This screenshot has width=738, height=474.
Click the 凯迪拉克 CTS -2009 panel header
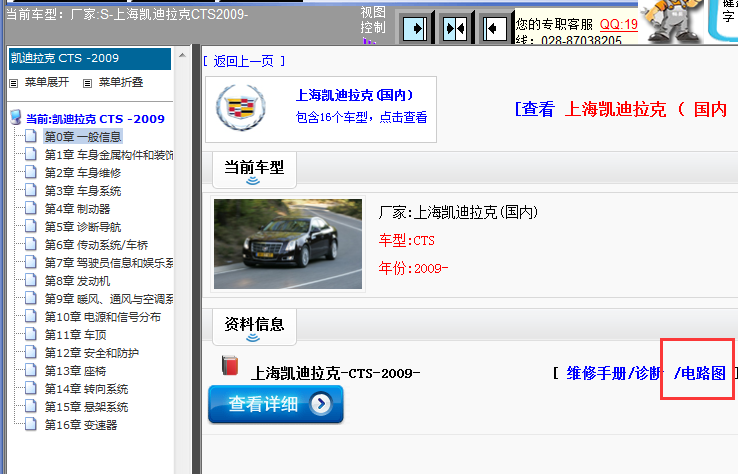(x=90, y=58)
